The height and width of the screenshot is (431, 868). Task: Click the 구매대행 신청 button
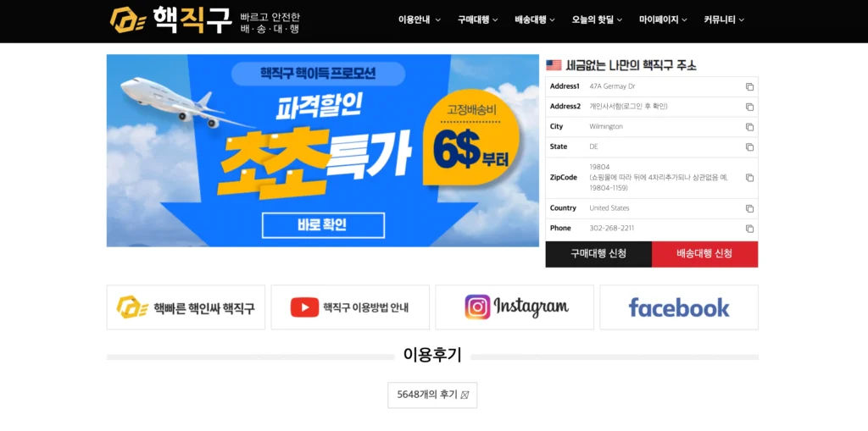tap(598, 254)
